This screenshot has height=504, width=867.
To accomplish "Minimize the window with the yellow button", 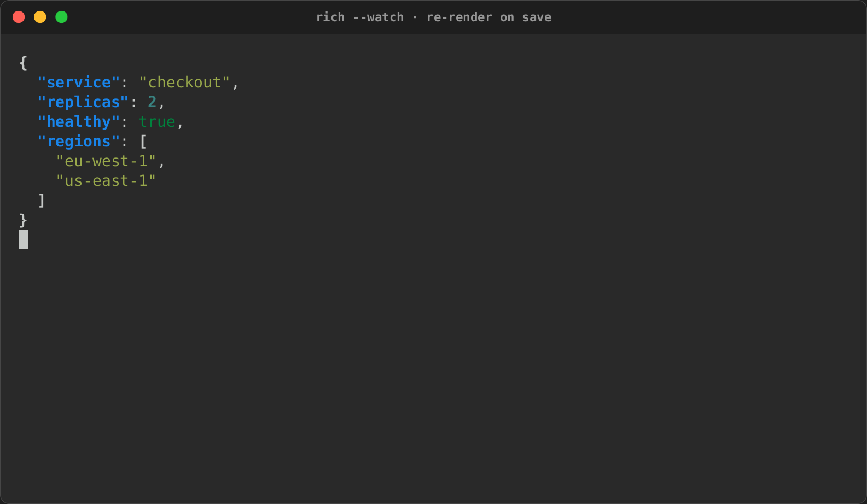I will (x=40, y=17).
